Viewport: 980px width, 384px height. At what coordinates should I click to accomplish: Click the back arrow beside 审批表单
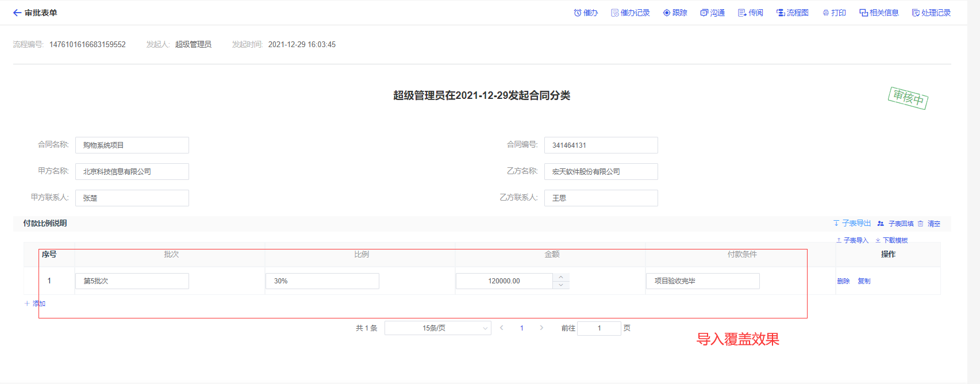tap(17, 13)
